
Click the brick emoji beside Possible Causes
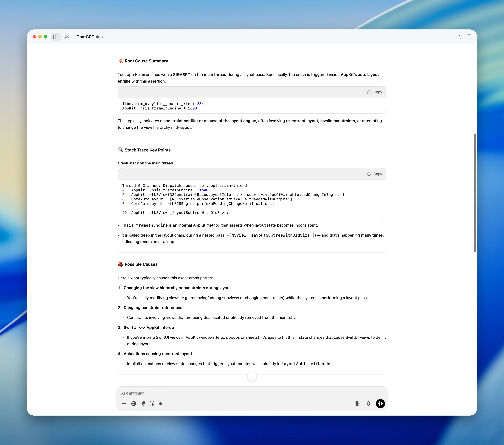pos(121,264)
